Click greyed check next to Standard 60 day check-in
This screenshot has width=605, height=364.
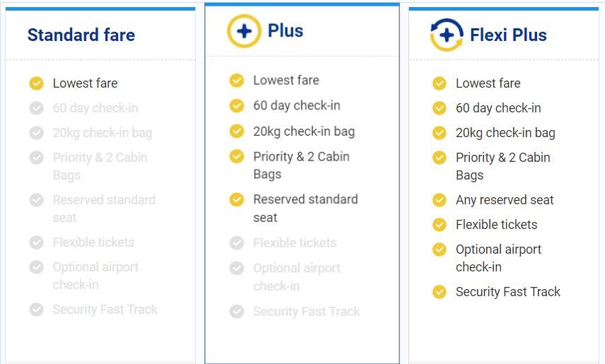click(x=37, y=108)
